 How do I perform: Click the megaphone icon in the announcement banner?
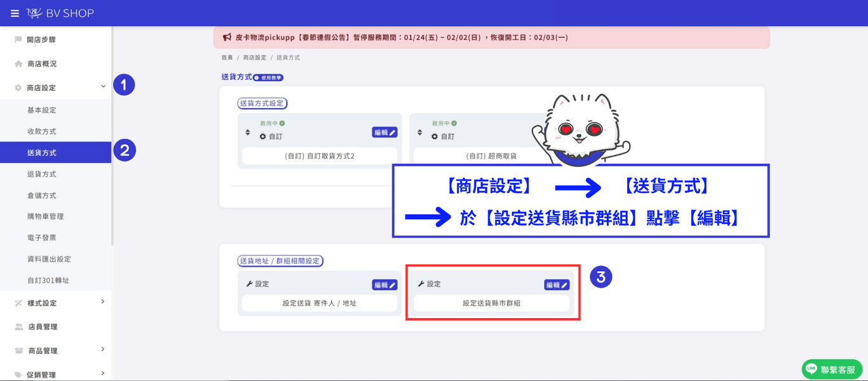point(227,37)
